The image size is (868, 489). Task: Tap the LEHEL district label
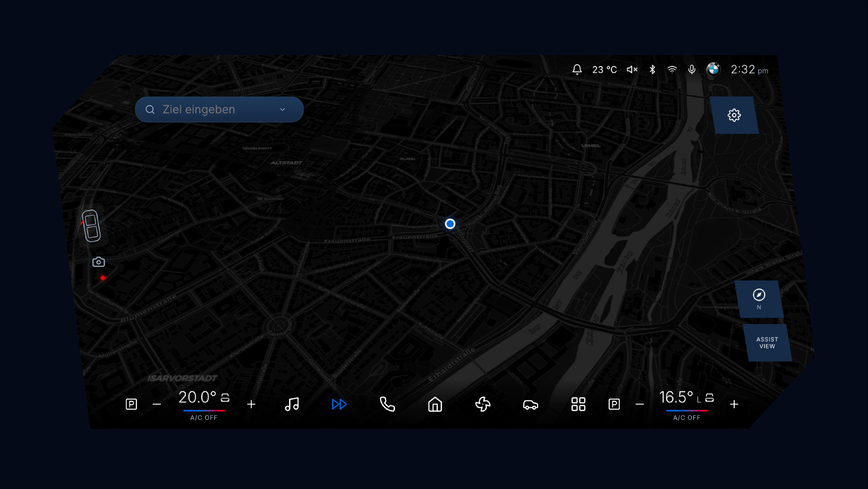pos(591,146)
